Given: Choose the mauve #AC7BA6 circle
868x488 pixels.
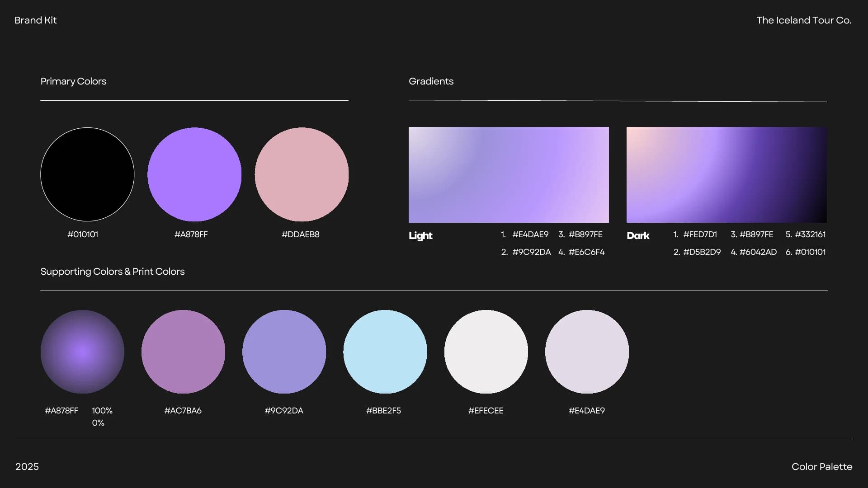Looking at the screenshot, I should (x=183, y=352).
